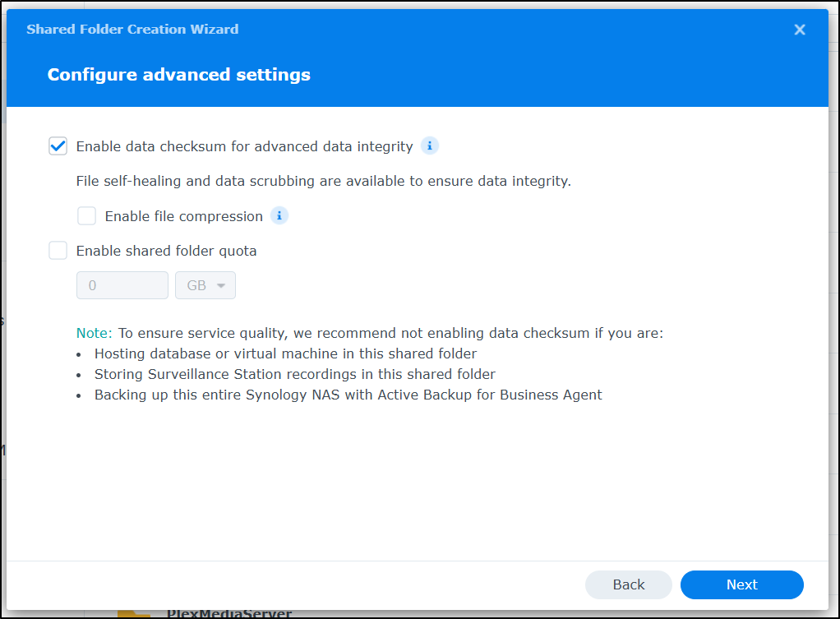The height and width of the screenshot is (619, 840).
Task: Go to the Next wizard step
Action: [742, 584]
